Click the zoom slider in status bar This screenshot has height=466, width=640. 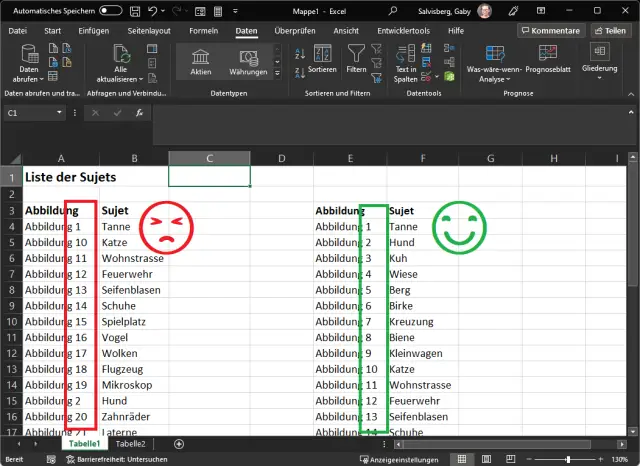coord(567,459)
